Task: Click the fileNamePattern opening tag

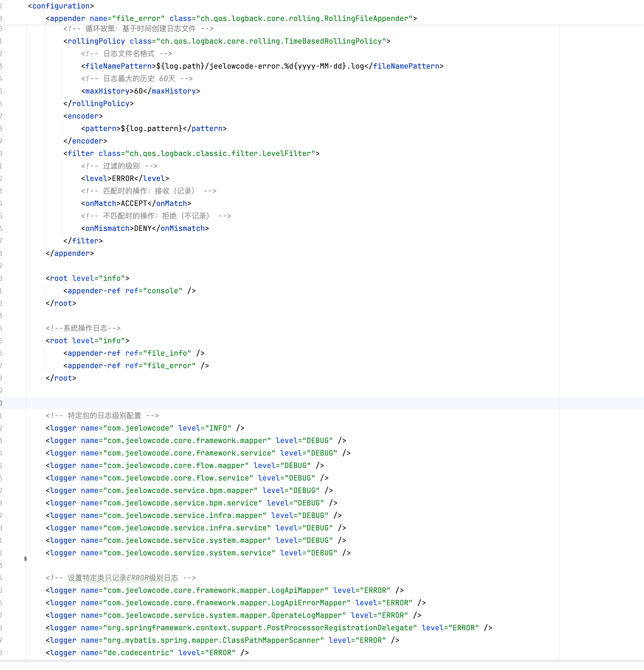Action: pos(118,66)
